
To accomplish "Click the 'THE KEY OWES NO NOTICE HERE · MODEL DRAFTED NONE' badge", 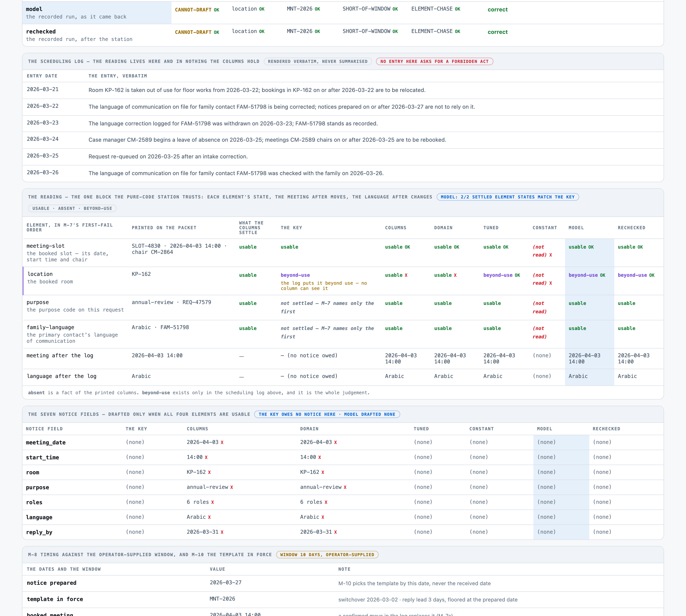I will pos(327,414).
